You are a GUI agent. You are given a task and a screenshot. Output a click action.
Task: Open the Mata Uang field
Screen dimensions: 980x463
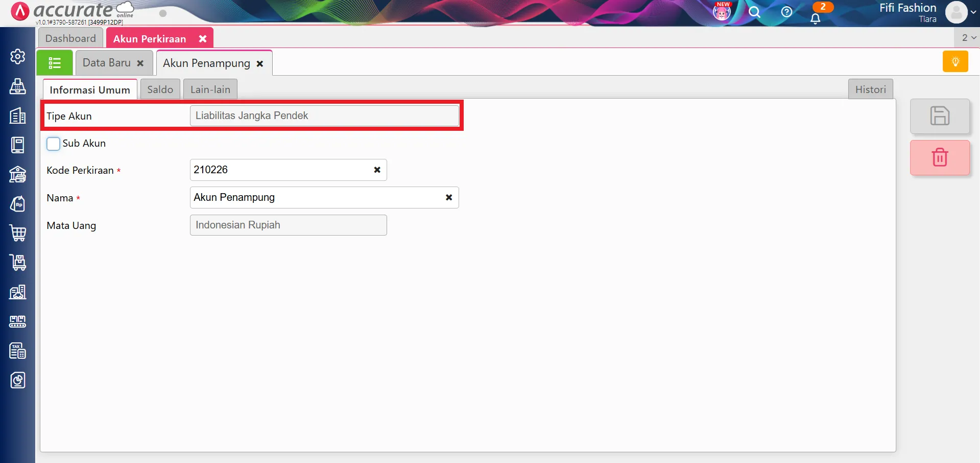pyautogui.click(x=289, y=225)
